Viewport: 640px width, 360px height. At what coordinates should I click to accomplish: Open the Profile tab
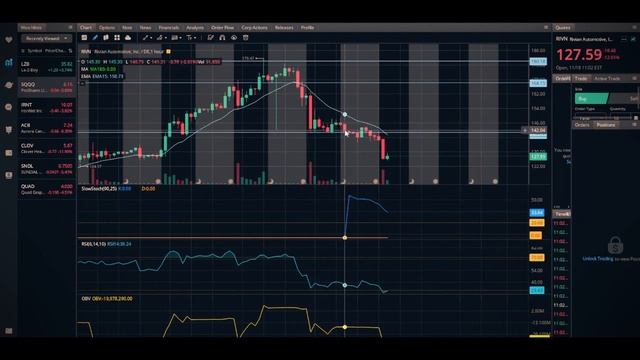click(307, 27)
